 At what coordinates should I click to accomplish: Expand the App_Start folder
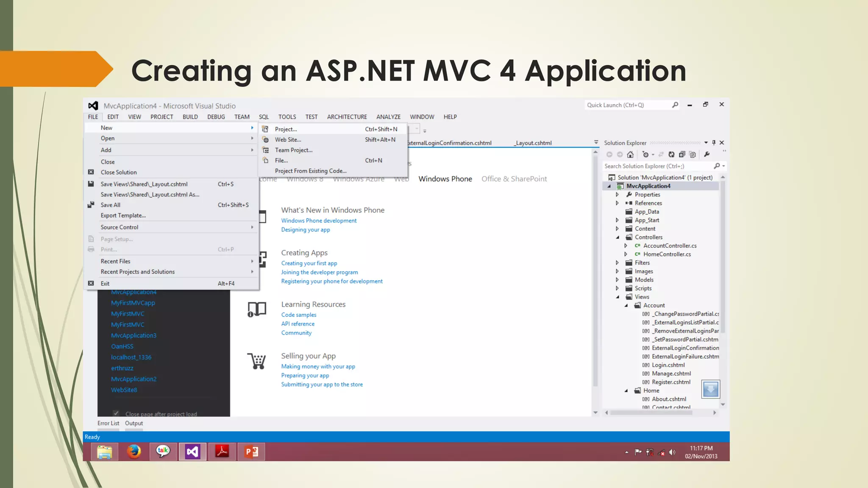[x=617, y=220]
